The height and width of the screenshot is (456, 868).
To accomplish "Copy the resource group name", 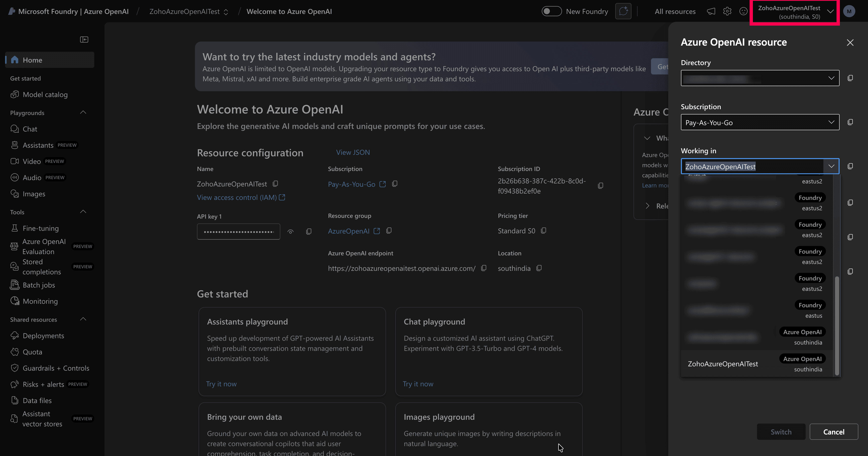I will [389, 231].
